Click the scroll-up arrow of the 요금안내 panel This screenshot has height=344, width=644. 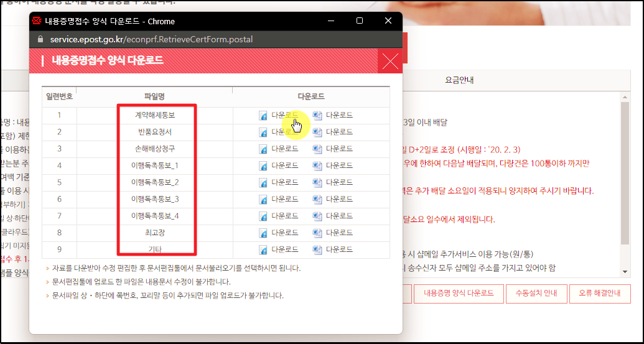[x=625, y=97]
